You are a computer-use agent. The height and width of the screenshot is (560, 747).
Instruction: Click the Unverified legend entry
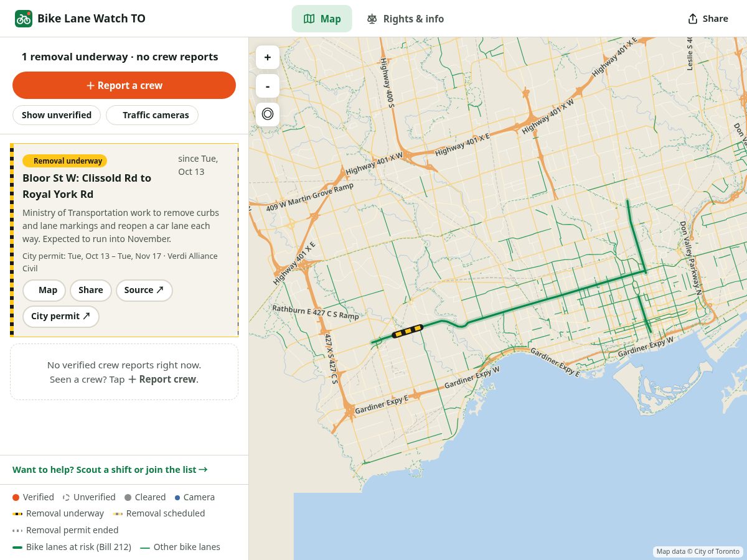click(89, 497)
